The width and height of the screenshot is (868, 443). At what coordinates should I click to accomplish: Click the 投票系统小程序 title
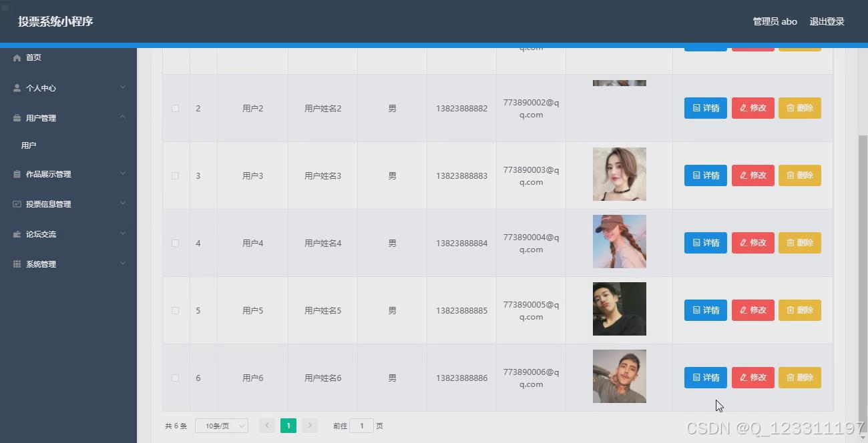click(x=55, y=21)
